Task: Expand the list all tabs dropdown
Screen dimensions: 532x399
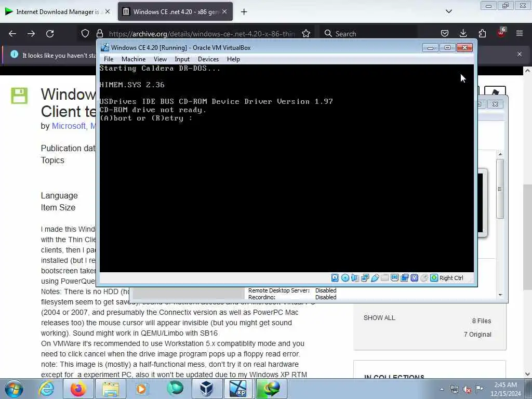Action: 448,11
